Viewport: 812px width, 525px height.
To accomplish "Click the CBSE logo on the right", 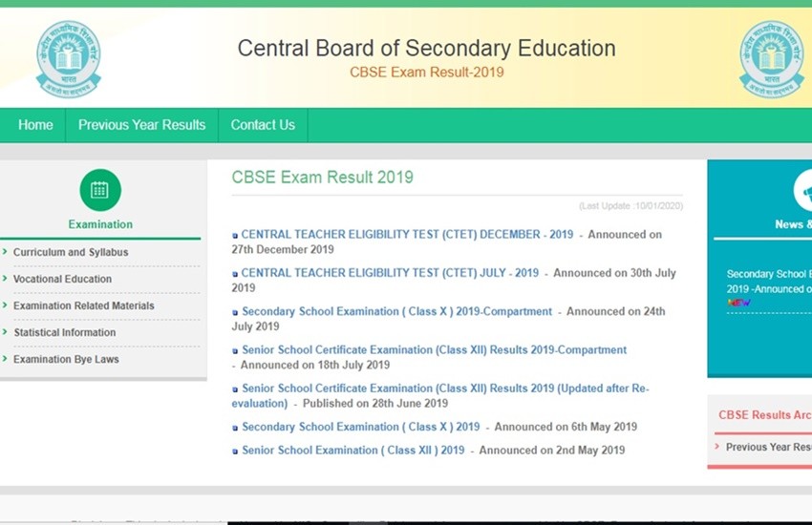I will click(771, 59).
